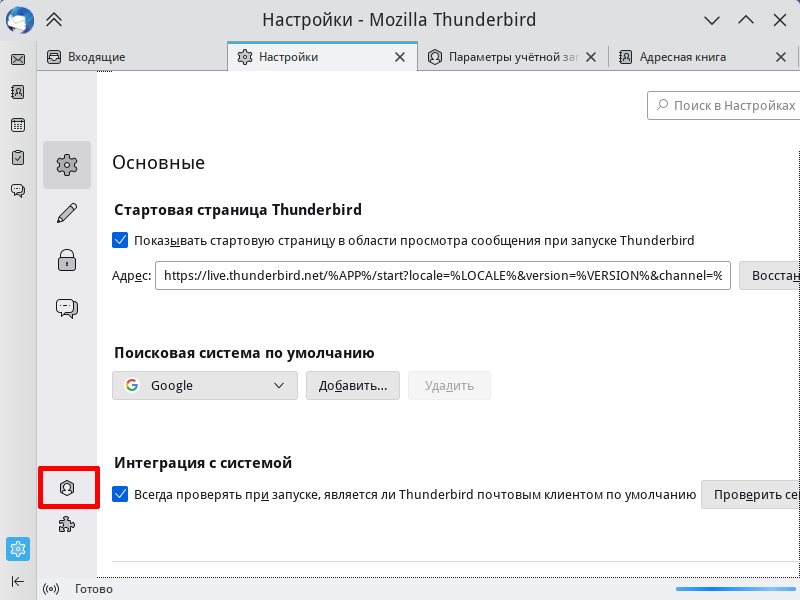This screenshot has height=600, width=800.
Task: Click the blue Settings gear icon
Action: click(18, 549)
